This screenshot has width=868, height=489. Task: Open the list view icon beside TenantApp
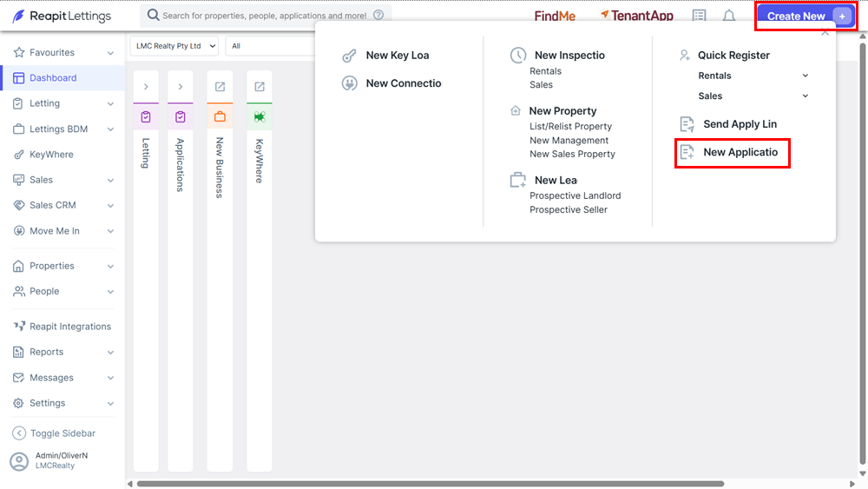pyautogui.click(x=699, y=16)
